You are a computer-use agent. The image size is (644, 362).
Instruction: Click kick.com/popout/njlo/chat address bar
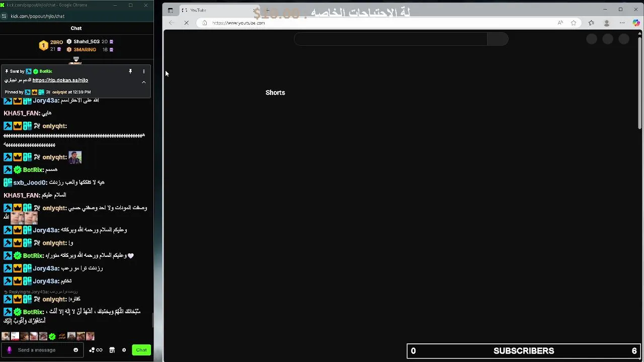coord(38,16)
